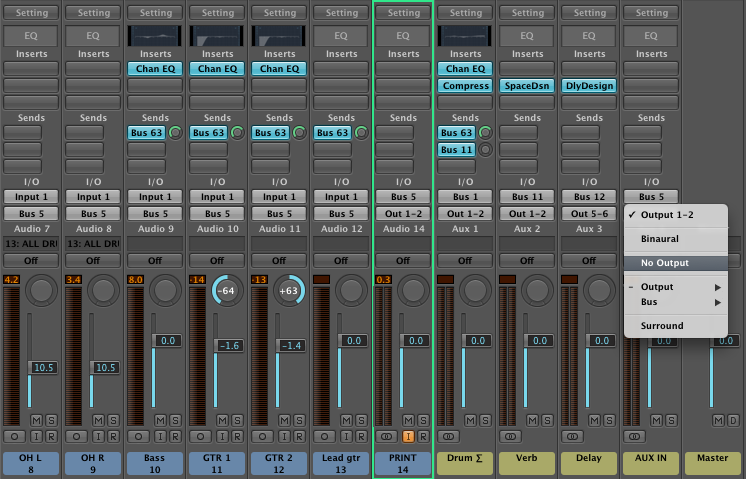Select the PRINT channel name label
This screenshot has height=479, width=746.
403,464
